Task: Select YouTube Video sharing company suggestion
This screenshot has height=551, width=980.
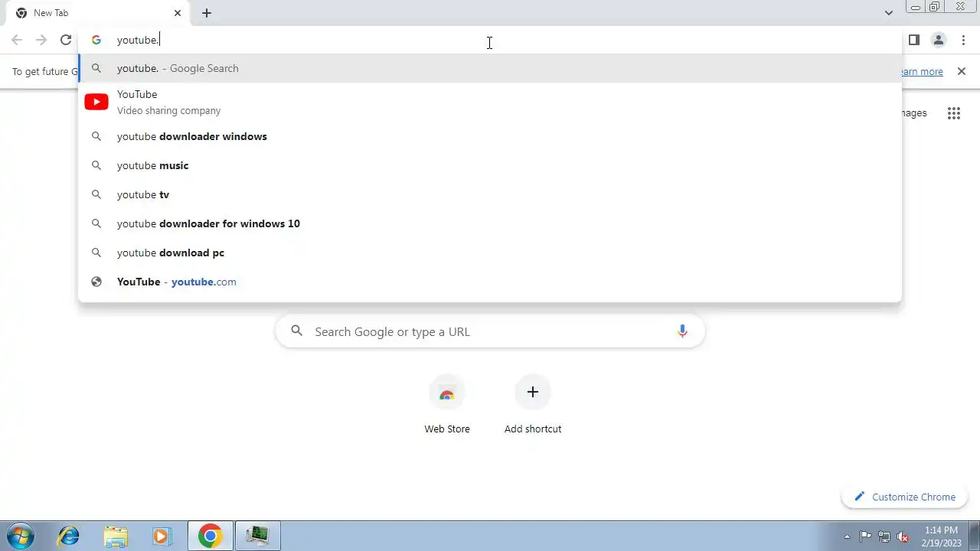Action: coord(490,102)
